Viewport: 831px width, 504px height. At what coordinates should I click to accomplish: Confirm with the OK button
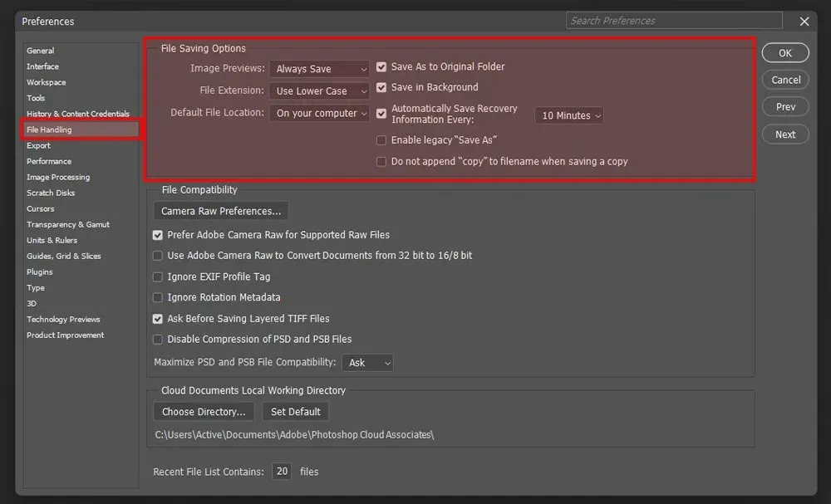tap(785, 53)
